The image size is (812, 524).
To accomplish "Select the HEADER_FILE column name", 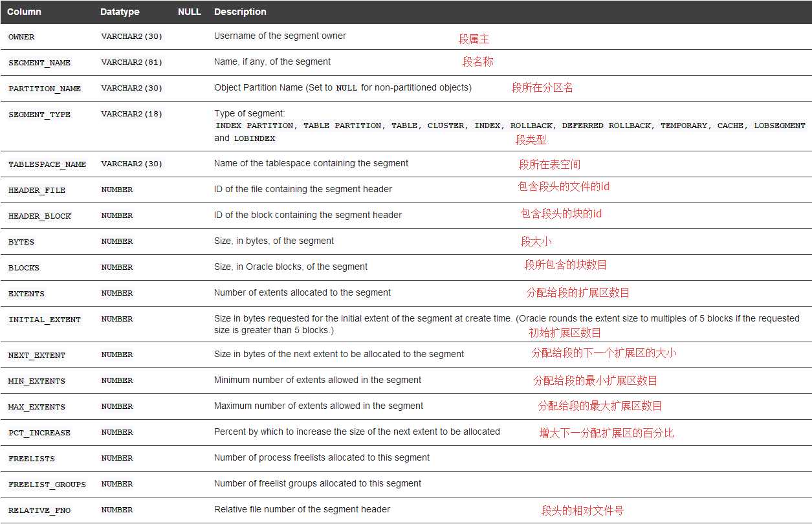I will (37, 190).
